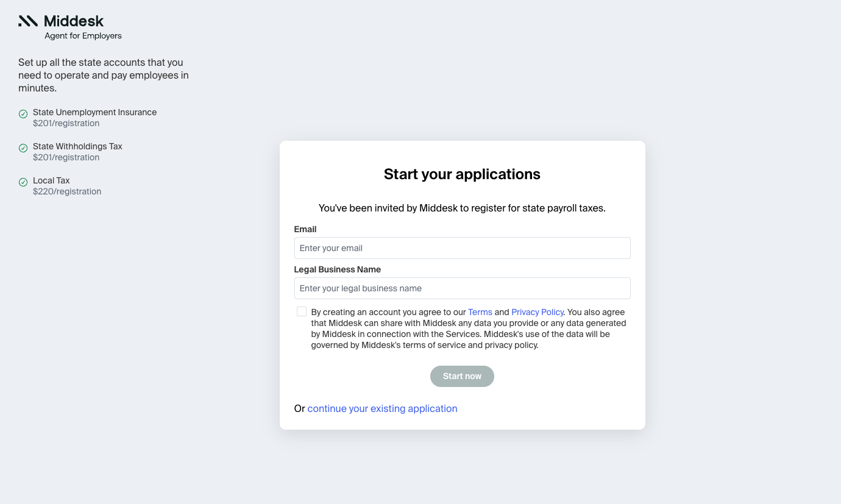Click the $220/registration price under Local Tax
Screen dimensions: 841x504
[x=67, y=191]
